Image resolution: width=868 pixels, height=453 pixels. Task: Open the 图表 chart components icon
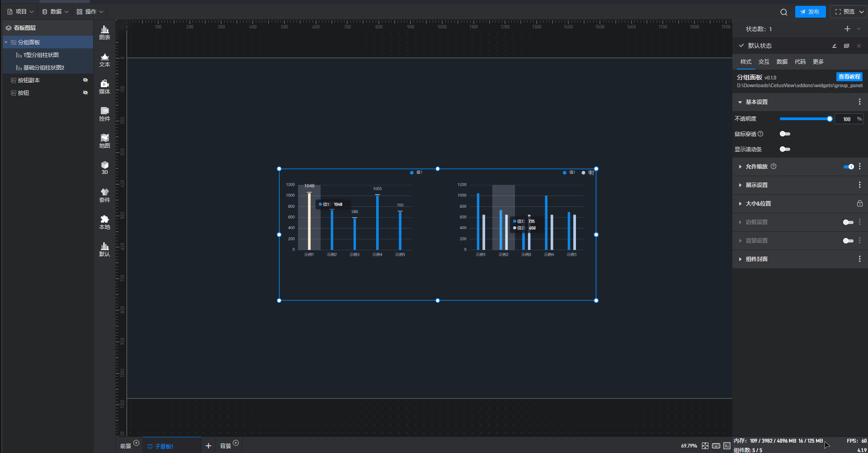point(104,33)
